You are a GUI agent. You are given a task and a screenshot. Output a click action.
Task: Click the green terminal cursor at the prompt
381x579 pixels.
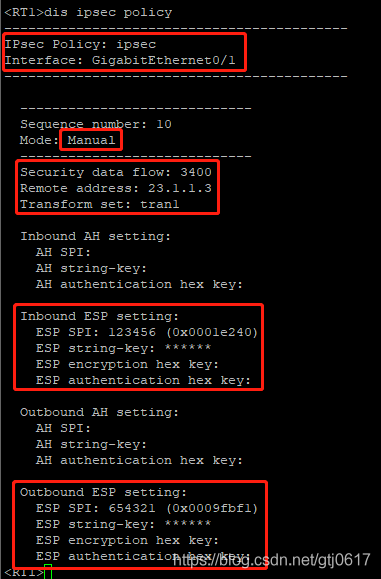(48, 572)
